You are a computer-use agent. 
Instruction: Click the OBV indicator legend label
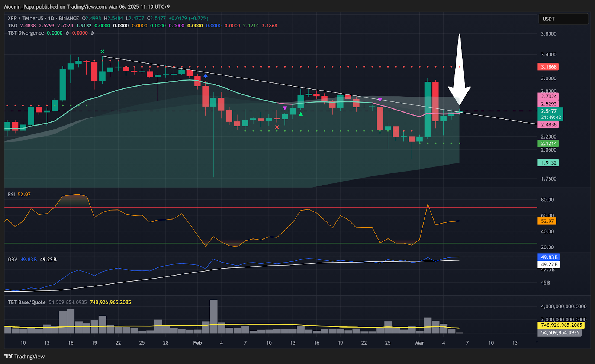click(x=13, y=260)
